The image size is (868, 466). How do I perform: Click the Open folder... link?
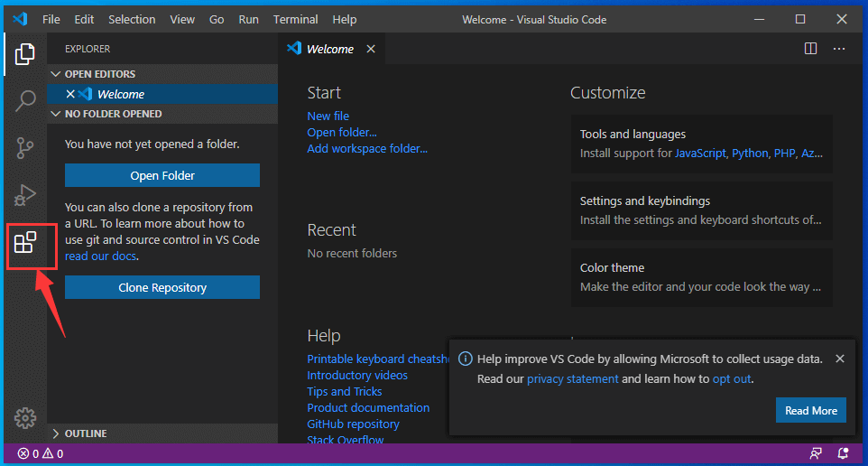342,132
